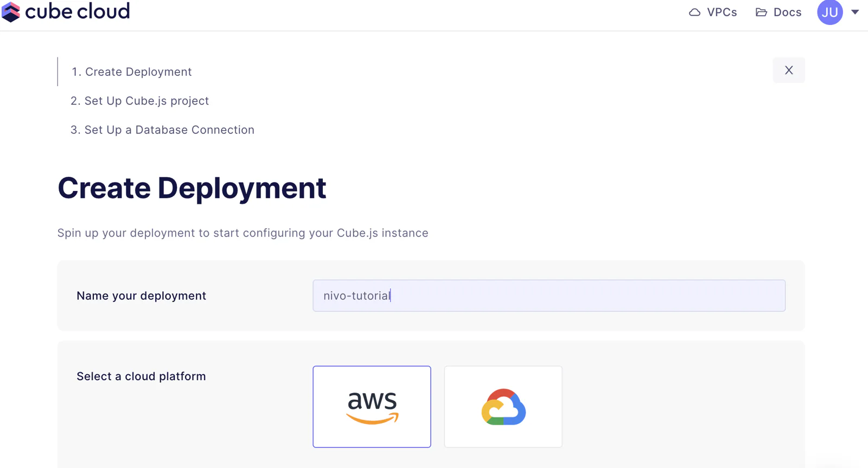Click the deployment name input field
The image size is (868, 468).
click(549, 296)
